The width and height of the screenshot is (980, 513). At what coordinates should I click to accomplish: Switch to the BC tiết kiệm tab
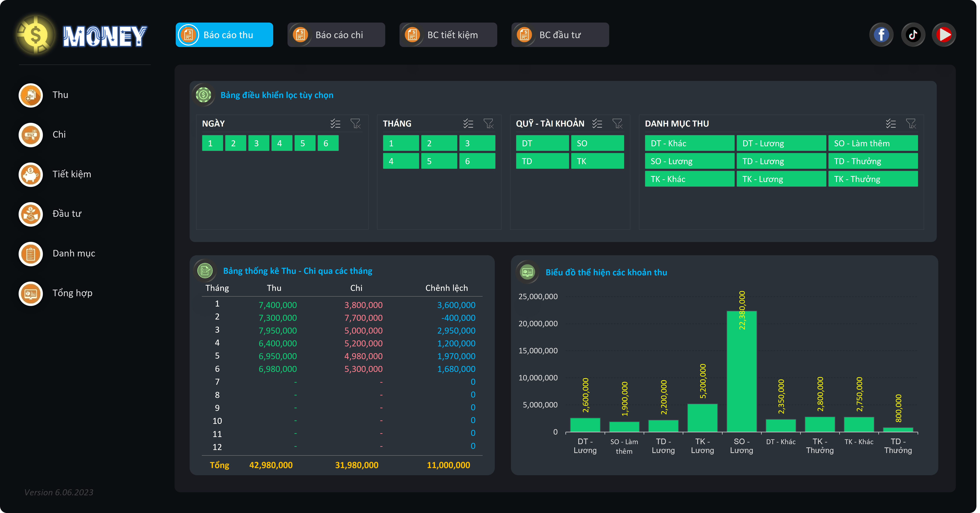coord(448,35)
